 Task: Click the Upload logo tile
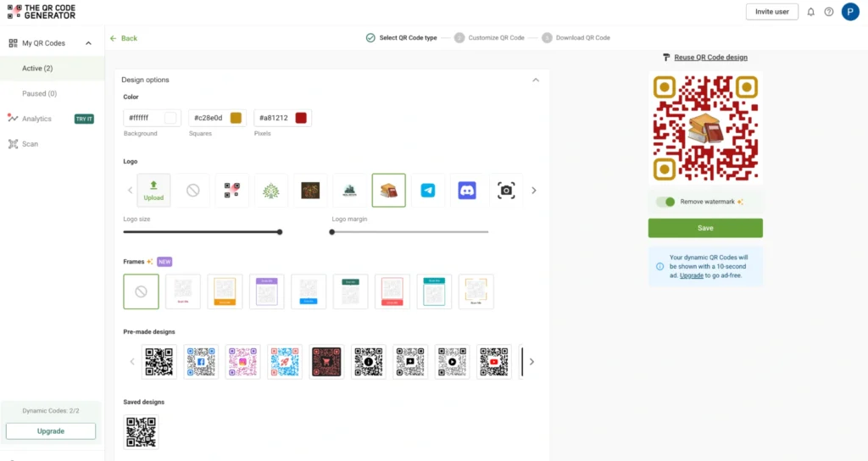point(153,191)
